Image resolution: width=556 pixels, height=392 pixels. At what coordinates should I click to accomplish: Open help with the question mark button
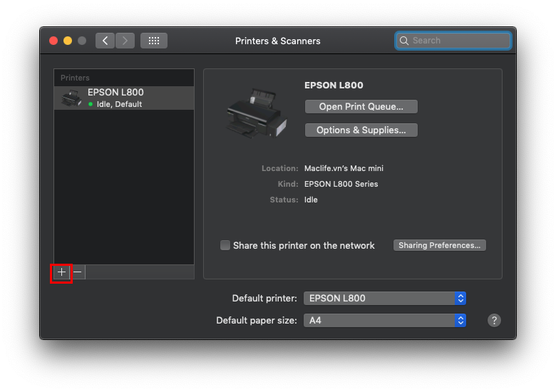(494, 321)
